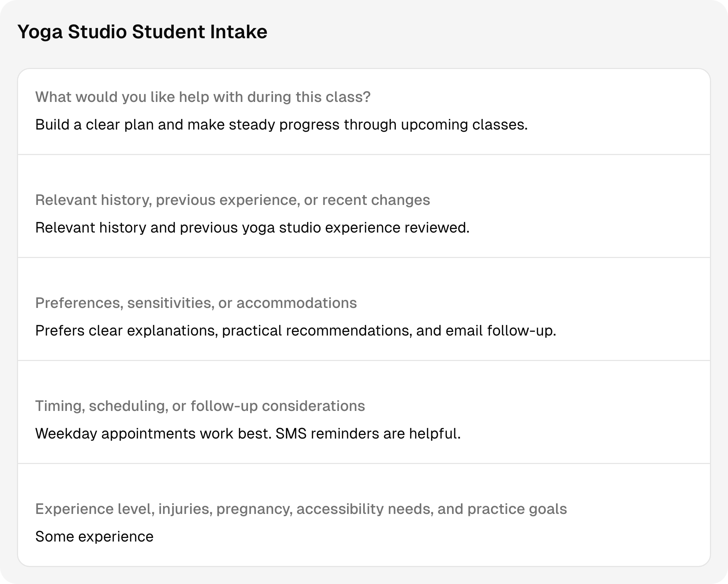The width and height of the screenshot is (728, 584).
Task: Click the answer 'Build a clear plan and make steady progress'
Action: pyautogui.click(x=282, y=125)
